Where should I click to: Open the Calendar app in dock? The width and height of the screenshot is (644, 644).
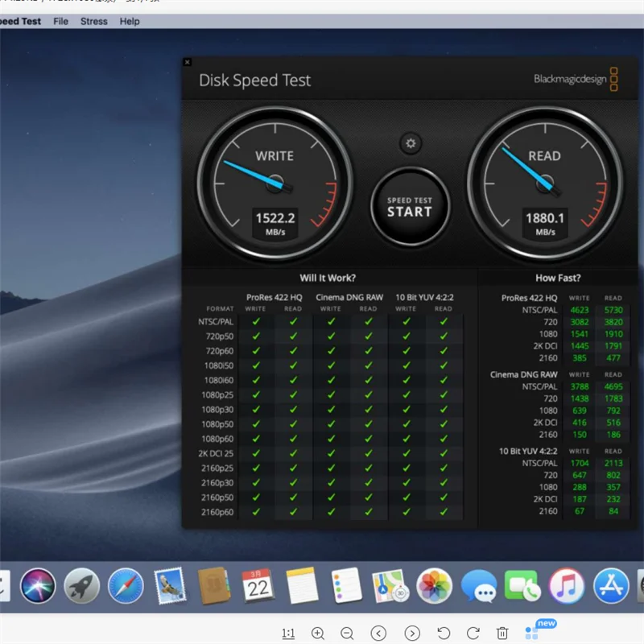click(x=258, y=585)
